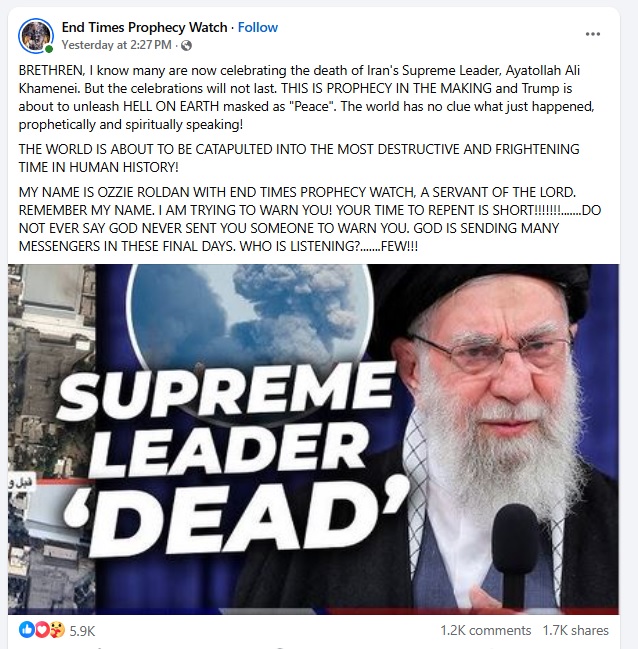Screen dimensions: 638x649
Task: Follow the End Times Prophecy Watch page
Action: click(258, 27)
